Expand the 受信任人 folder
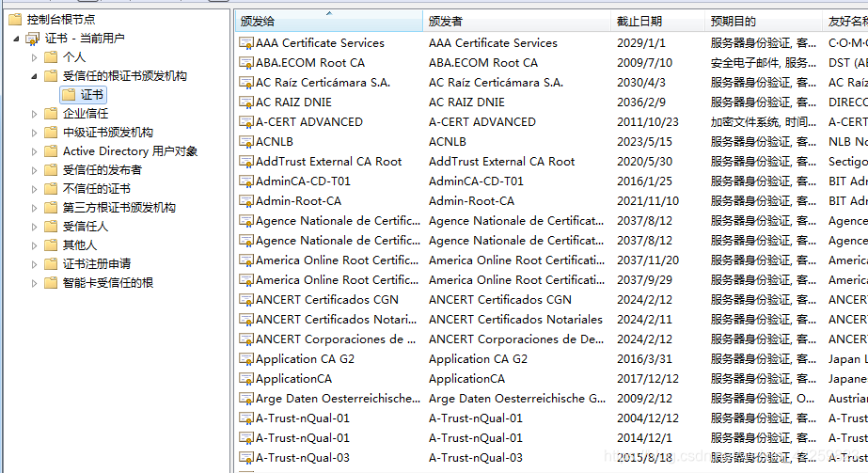Image resolution: width=868 pixels, height=473 pixels. (34, 227)
